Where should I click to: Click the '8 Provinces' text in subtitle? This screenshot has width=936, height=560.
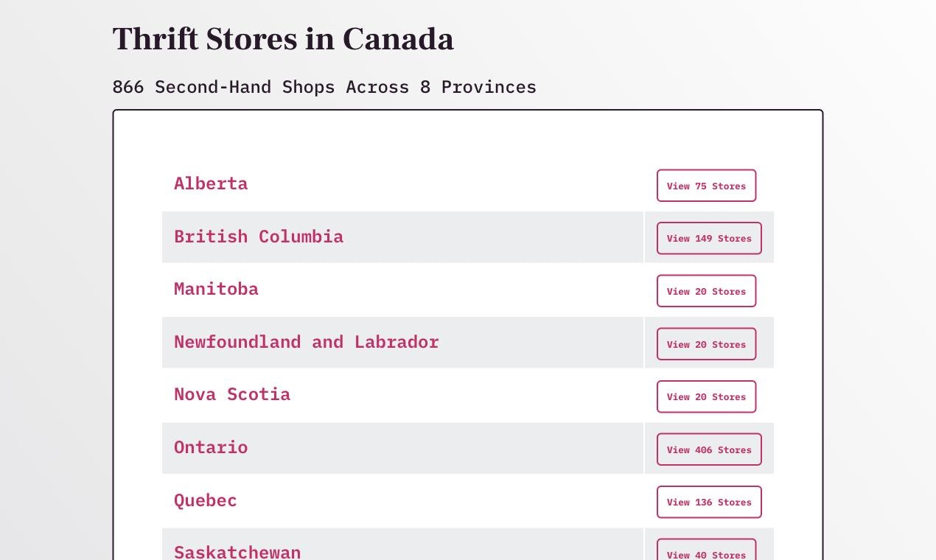coord(478,86)
